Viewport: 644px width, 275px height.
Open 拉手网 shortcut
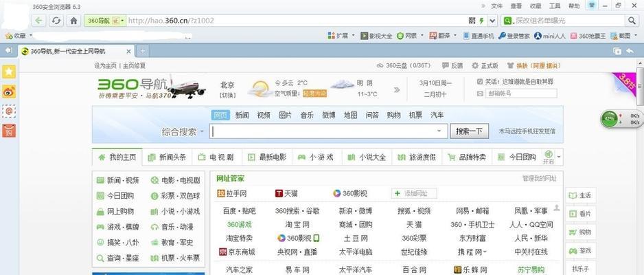(232, 193)
